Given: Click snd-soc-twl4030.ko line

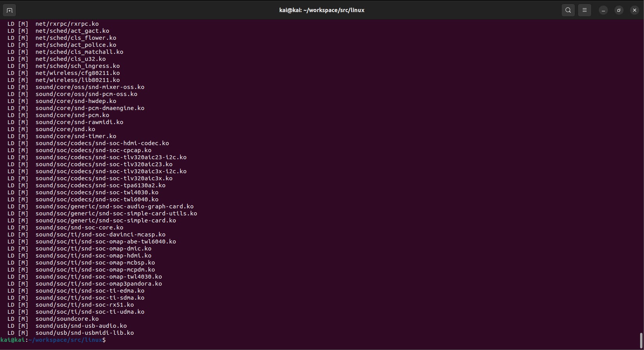Looking at the screenshot, I should [83, 192].
